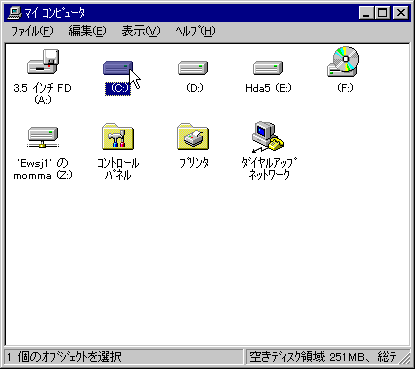Open the ヘルプ(H) menu
This screenshot has width=415, height=369.
point(195,31)
